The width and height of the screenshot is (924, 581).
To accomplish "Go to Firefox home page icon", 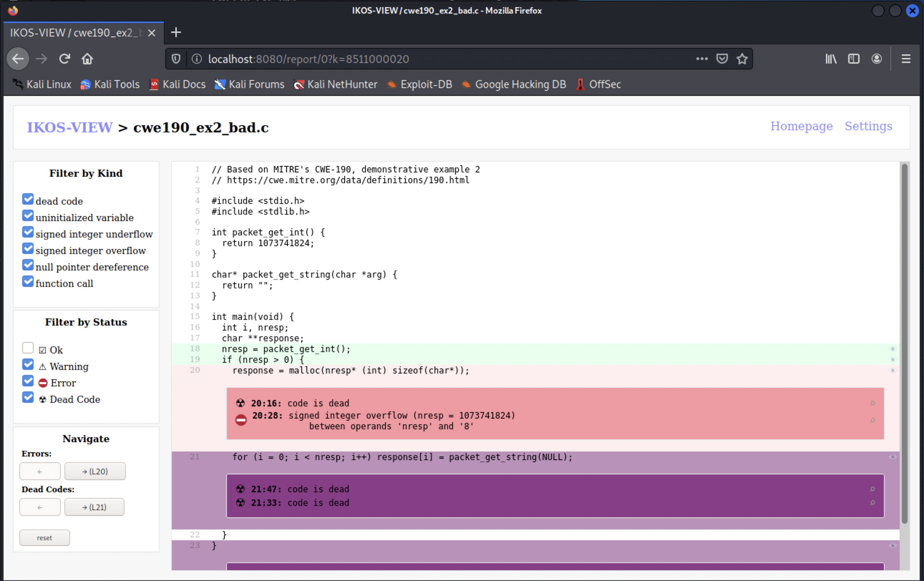I will point(87,59).
